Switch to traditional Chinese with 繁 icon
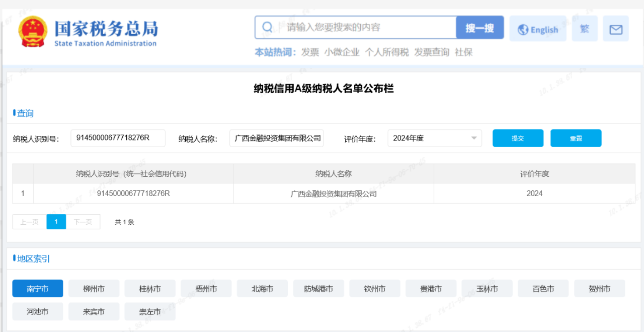Screen dimensions: 644x332 584,29
